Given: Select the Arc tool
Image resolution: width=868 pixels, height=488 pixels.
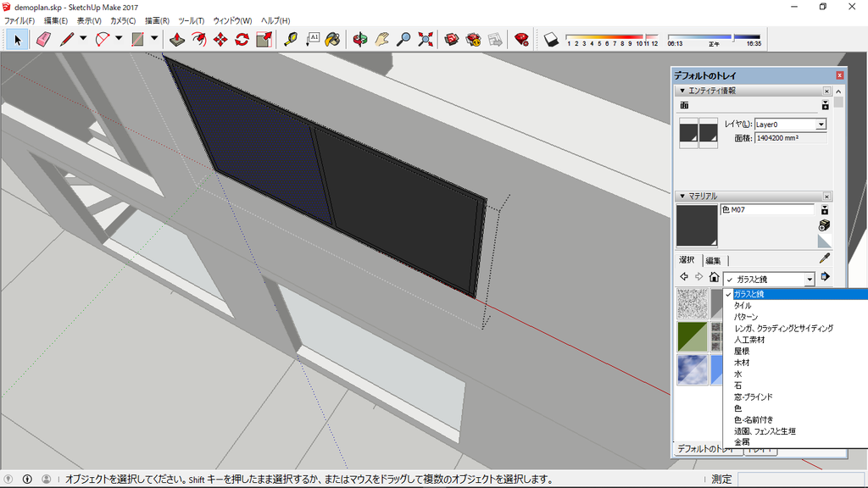Looking at the screenshot, I should click(103, 39).
